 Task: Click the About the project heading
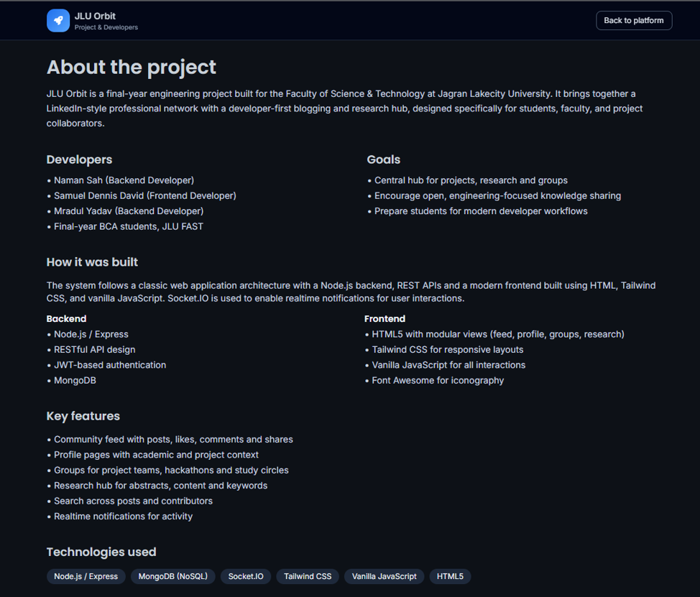[132, 68]
